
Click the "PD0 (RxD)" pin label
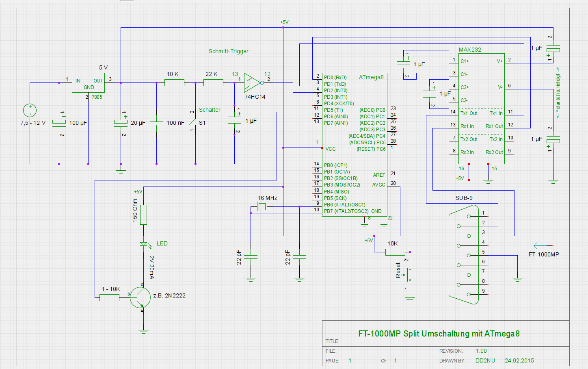coord(335,77)
